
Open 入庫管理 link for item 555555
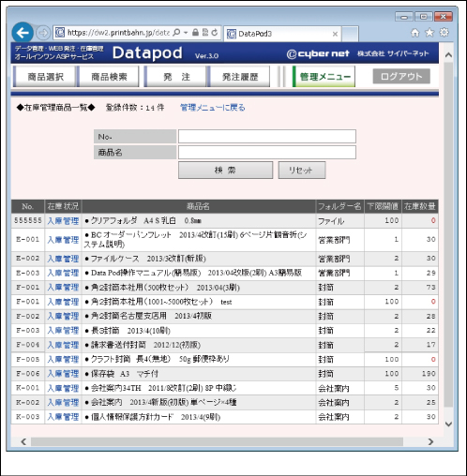63,221
